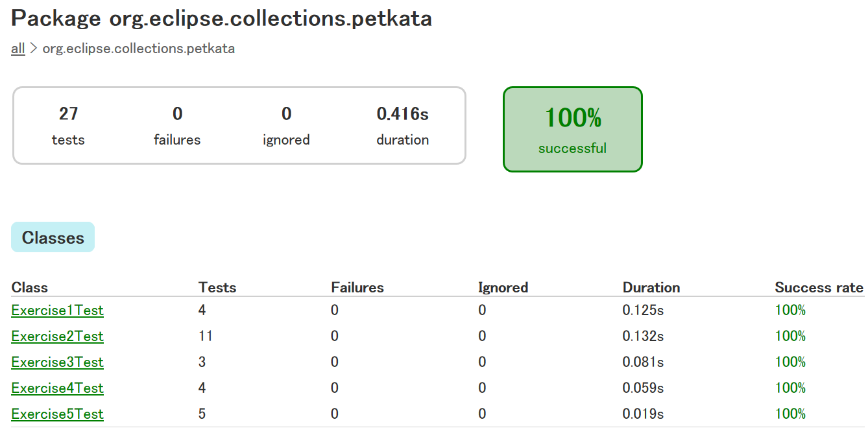Click Exercise4Test duration 0.059s
This screenshot has width=868, height=437.
pyautogui.click(x=643, y=388)
